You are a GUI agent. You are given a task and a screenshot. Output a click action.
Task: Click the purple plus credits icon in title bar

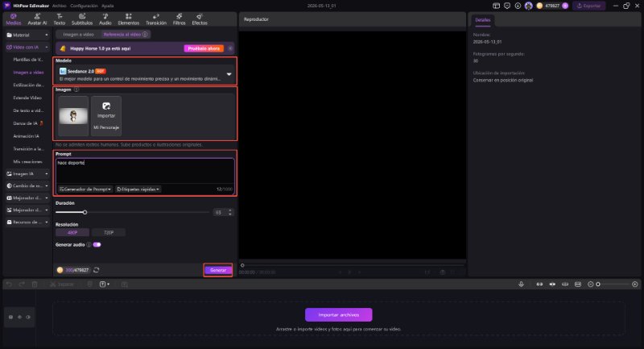click(565, 6)
